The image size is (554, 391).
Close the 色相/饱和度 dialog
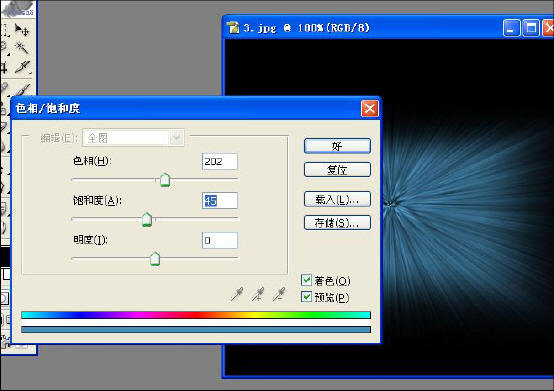tap(370, 108)
